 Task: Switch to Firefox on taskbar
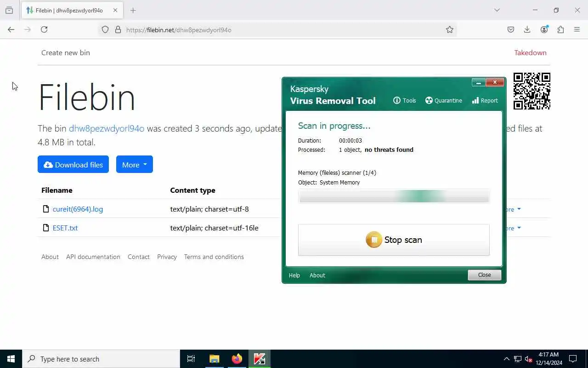pyautogui.click(x=237, y=359)
